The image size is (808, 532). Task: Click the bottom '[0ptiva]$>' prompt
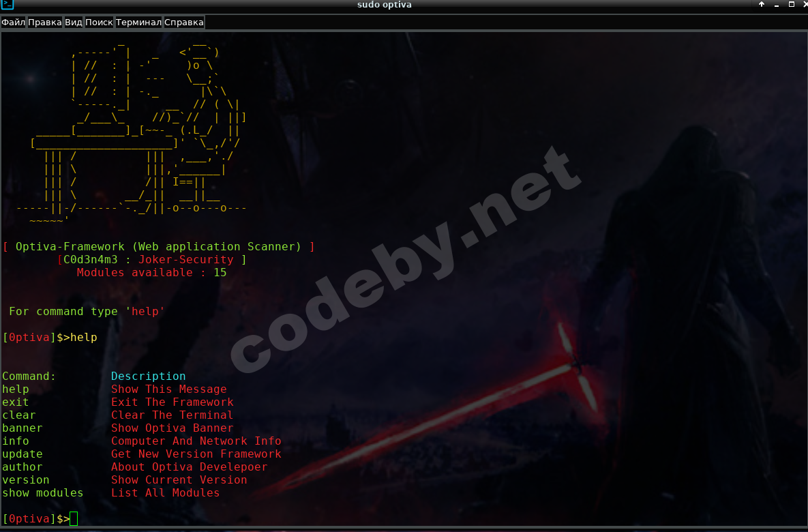point(35,518)
